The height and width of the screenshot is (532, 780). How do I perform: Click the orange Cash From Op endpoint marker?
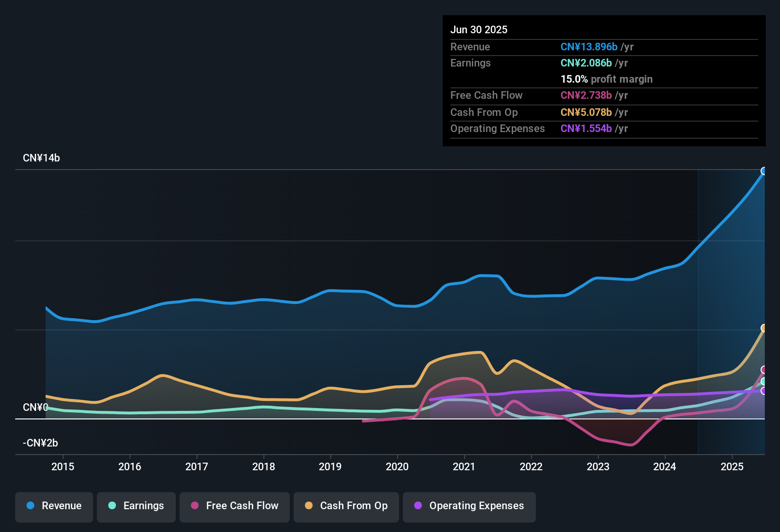(763, 327)
